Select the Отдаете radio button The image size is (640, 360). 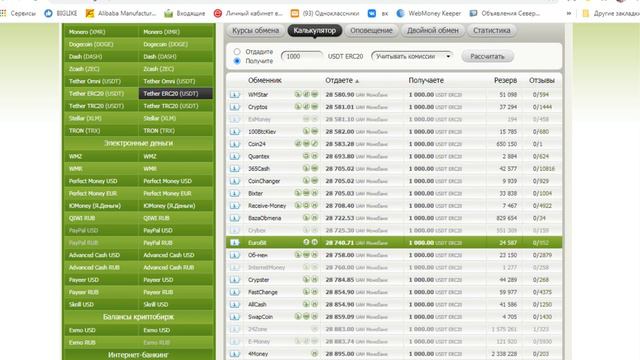[x=237, y=52]
